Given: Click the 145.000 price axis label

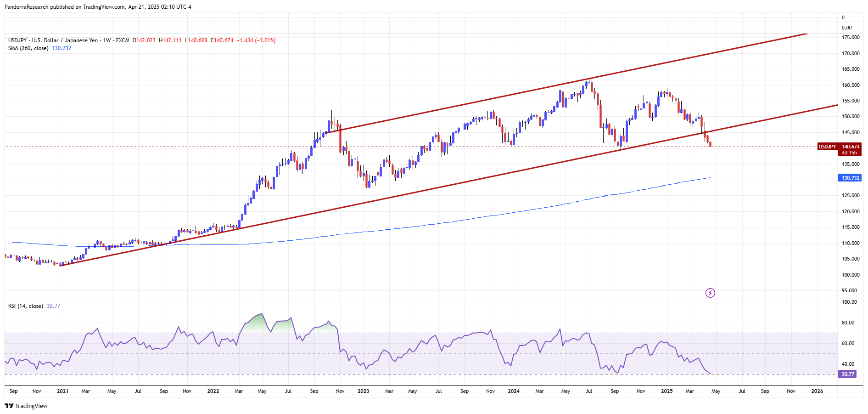Looking at the screenshot, I should [x=851, y=132].
